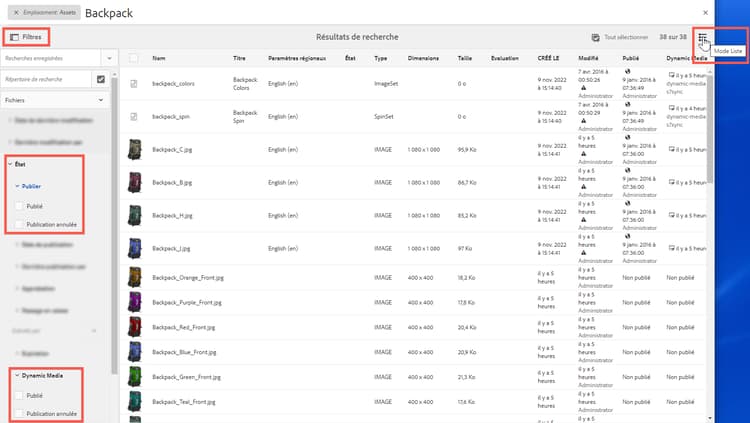Open the Recherches enregistrées dropdown
Image resolution: width=750 pixels, height=423 pixels.
(x=109, y=58)
